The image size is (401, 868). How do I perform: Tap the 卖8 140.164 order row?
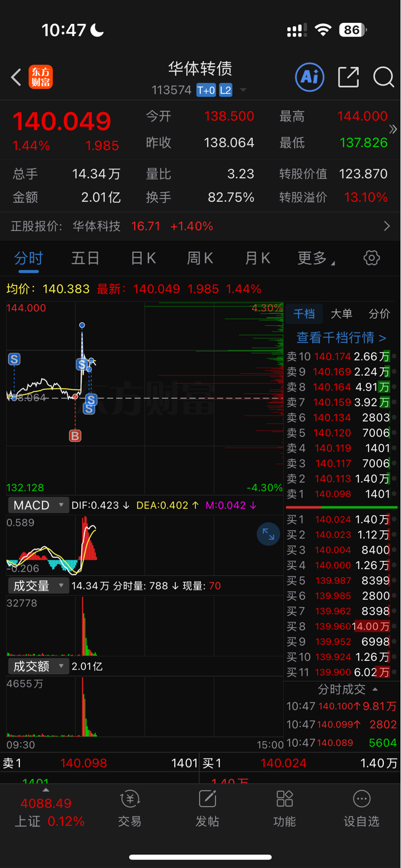tap(342, 387)
